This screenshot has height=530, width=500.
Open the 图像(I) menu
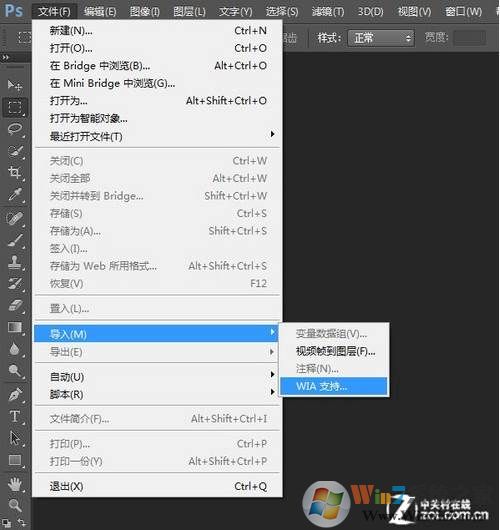pyautogui.click(x=145, y=12)
